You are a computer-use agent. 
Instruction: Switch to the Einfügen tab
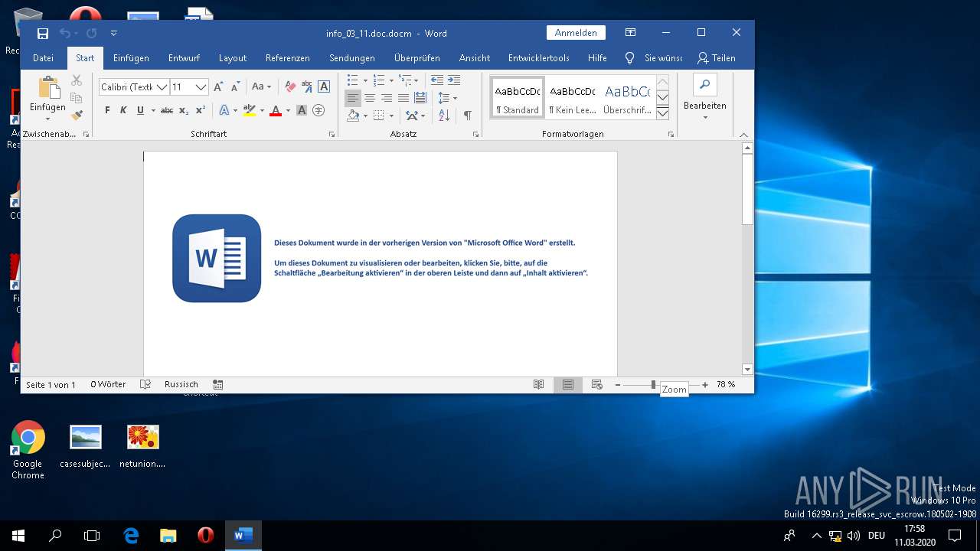pyautogui.click(x=131, y=58)
